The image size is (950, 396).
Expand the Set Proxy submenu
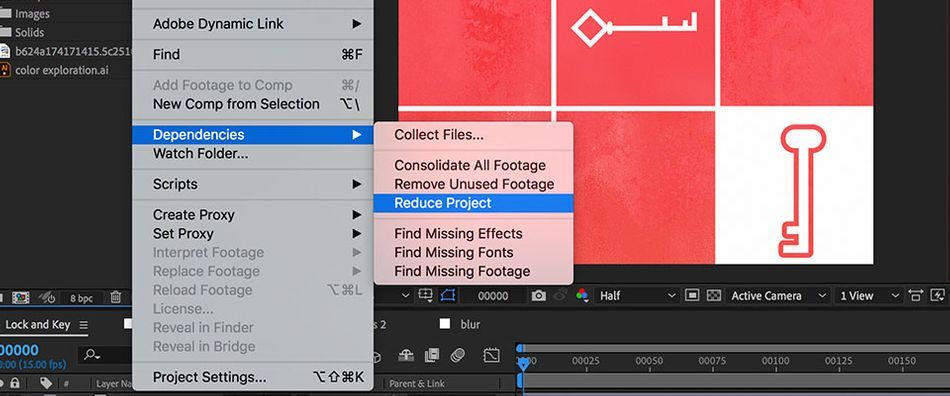(253, 234)
